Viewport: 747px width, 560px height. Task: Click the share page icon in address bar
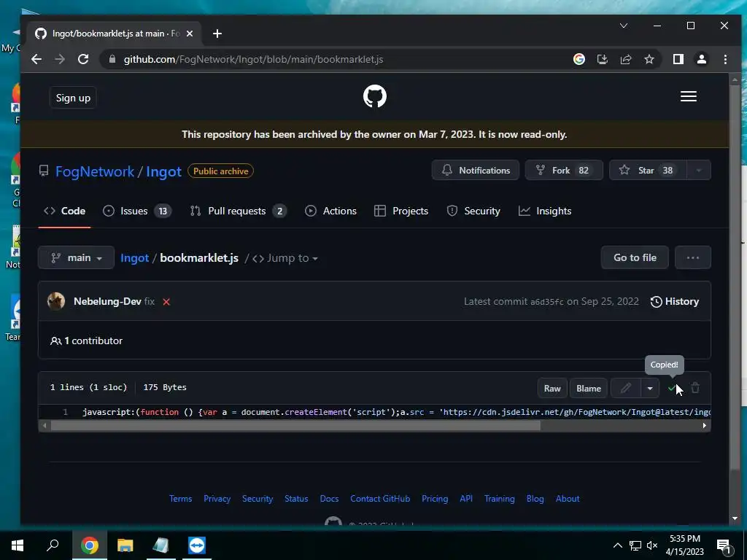click(625, 59)
